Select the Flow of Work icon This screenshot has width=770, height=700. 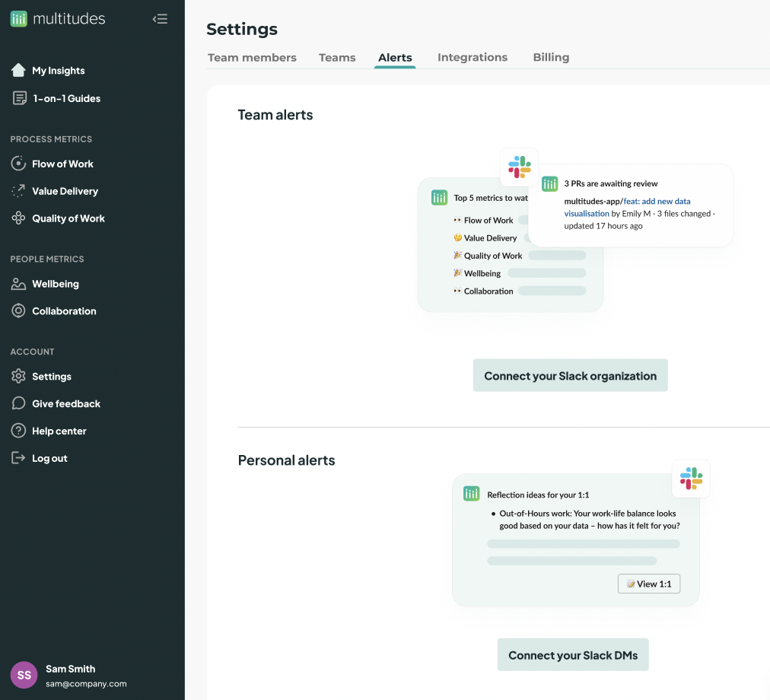[x=19, y=164]
